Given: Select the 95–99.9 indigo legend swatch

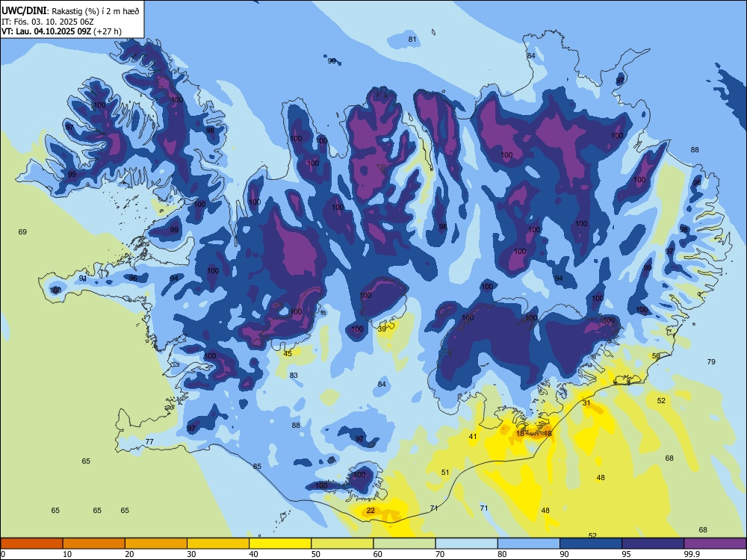Looking at the screenshot, I should click(653, 544).
